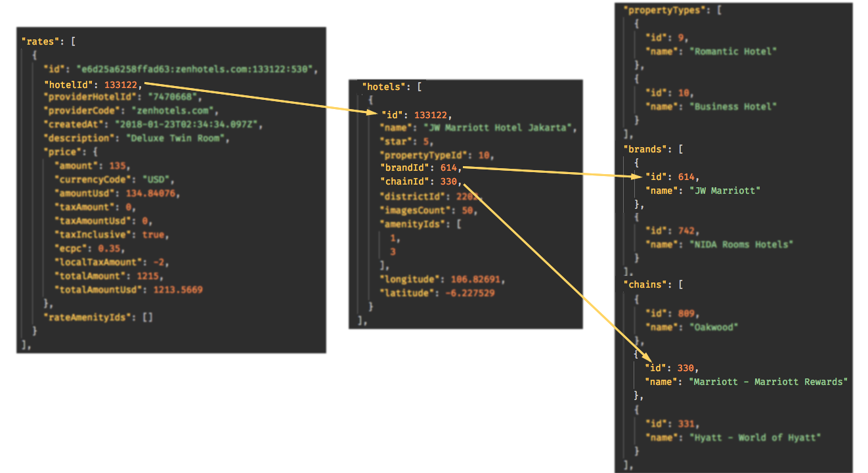Select the totalAmountUsd value 1213.5669
Viewport: 868px width, 473px height.
pos(178,290)
